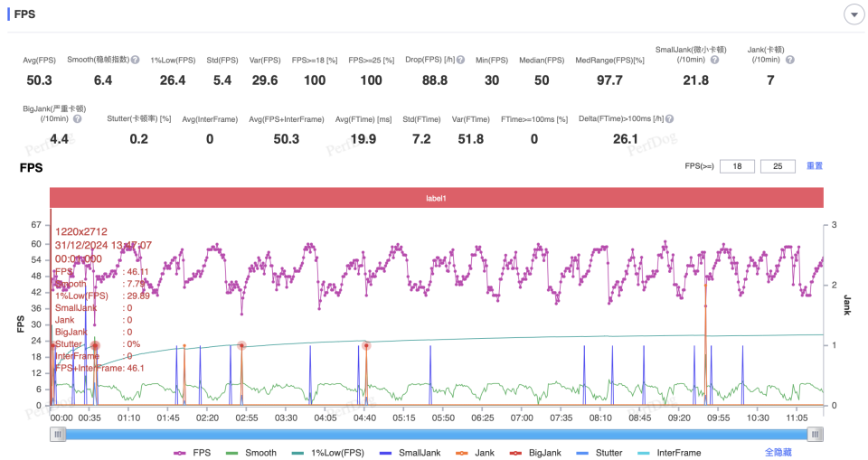Toggle BigJank series in chart legend
Screen dimensions: 868x460
coord(535,453)
